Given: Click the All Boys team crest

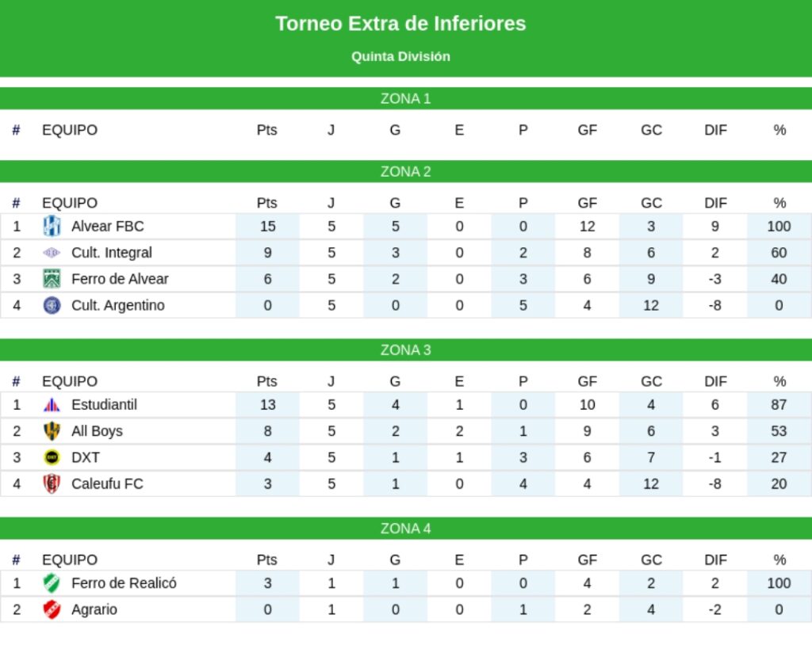Looking at the screenshot, I should pyautogui.click(x=52, y=431).
